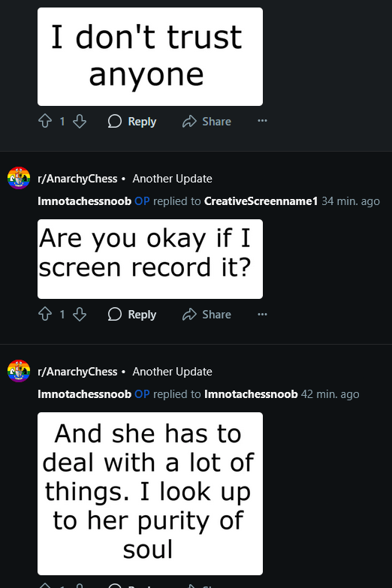Open r/AnarchyChess avatar above "purity of soul" comment
Screen dimensions: 392x588
[19, 371]
